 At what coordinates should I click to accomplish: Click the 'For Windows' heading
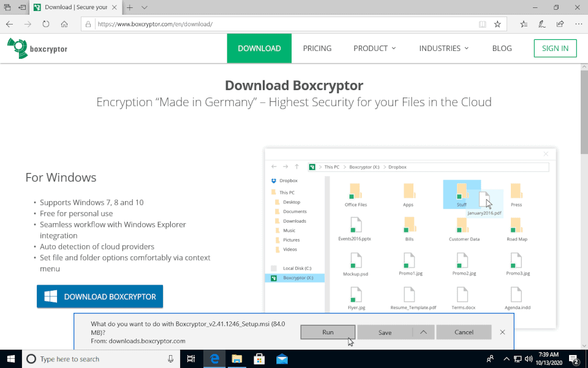click(x=61, y=177)
